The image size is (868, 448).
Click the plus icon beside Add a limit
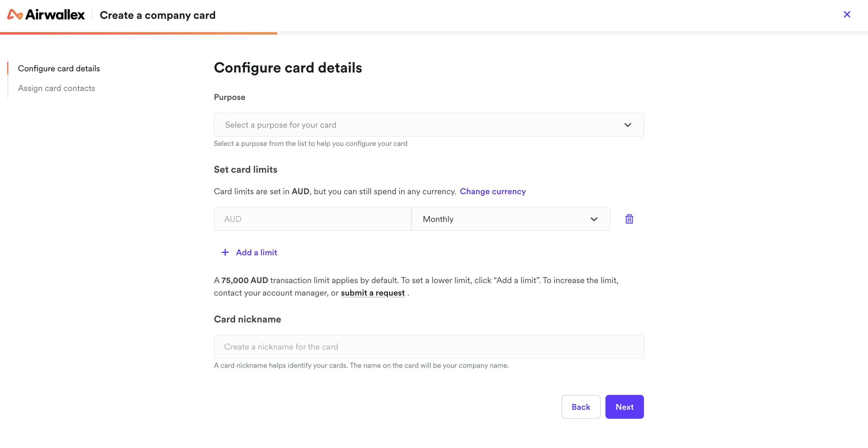[x=225, y=252]
